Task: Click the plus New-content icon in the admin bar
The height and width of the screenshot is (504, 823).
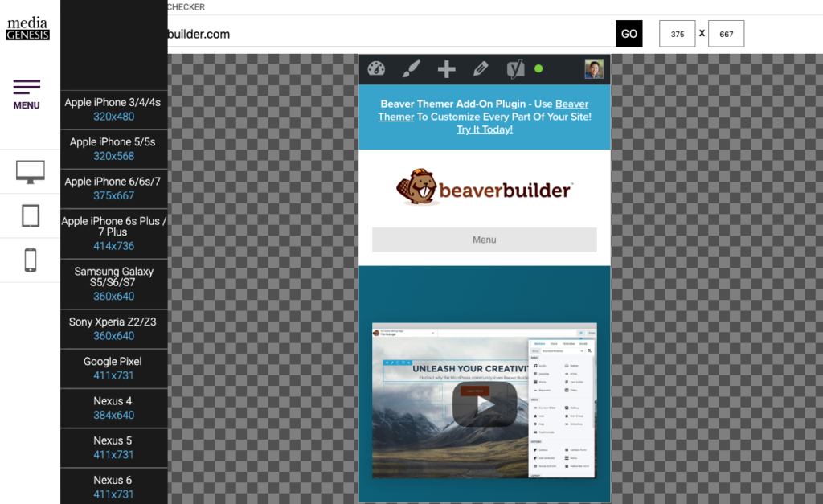Action: pos(446,68)
